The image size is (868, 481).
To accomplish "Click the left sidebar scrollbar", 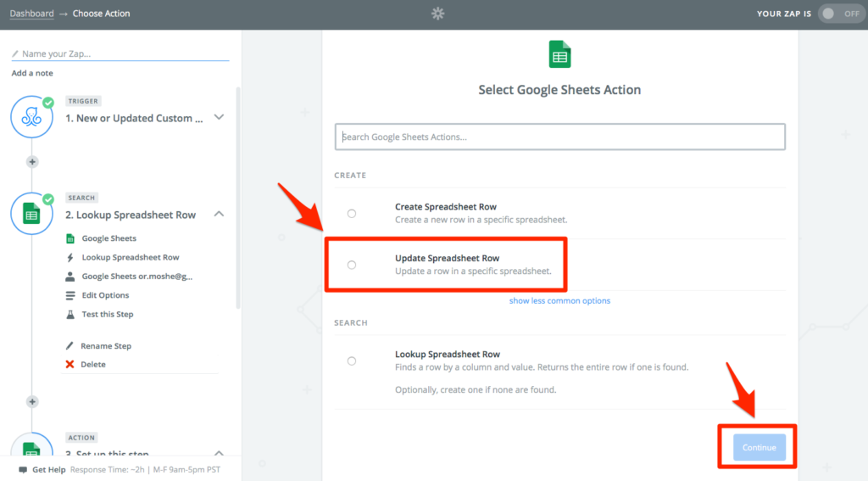I will click(238, 198).
